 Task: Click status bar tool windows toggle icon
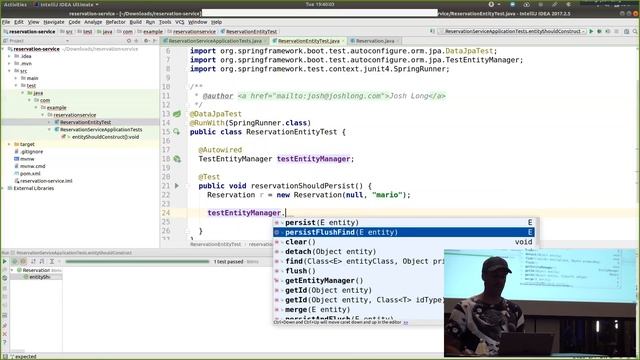coord(5,356)
